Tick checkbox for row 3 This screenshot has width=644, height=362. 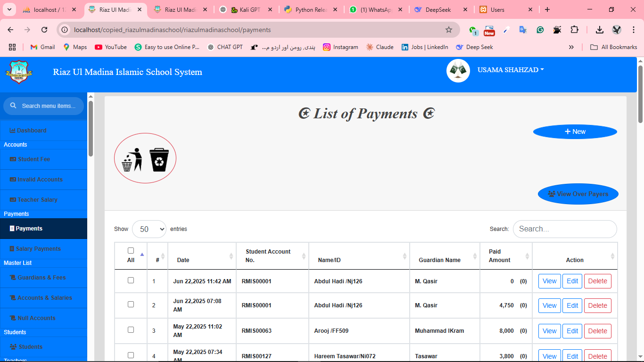pos(131,330)
